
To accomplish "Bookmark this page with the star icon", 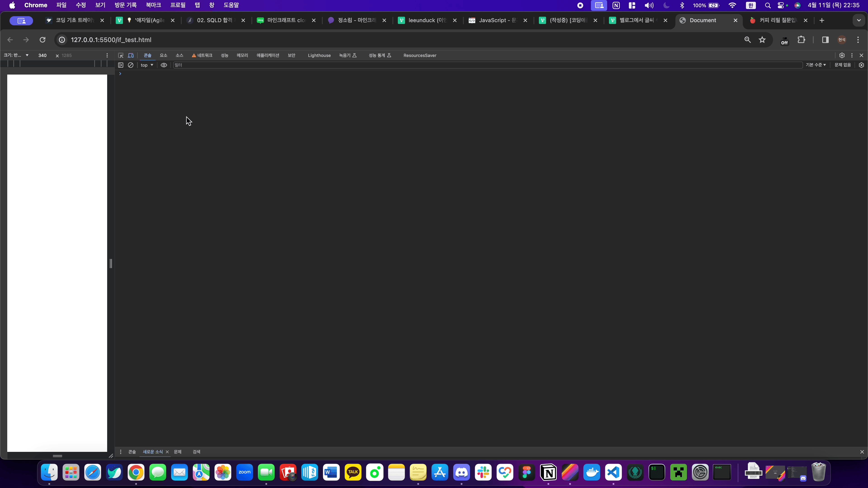I will 762,40.
